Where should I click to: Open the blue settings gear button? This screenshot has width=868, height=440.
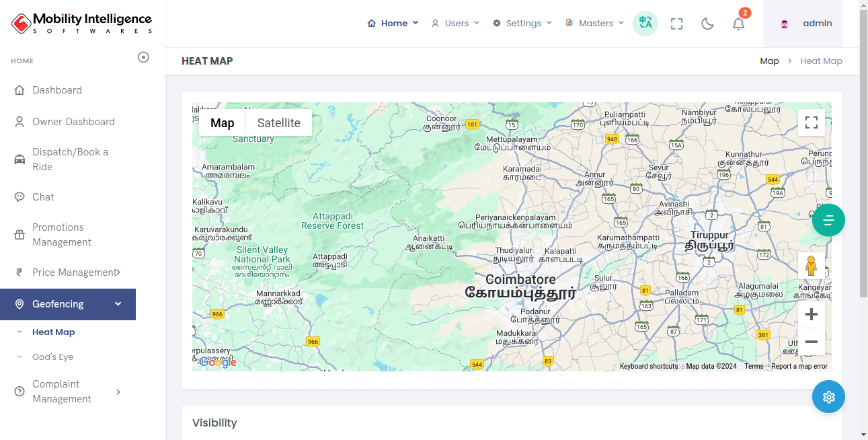[828, 397]
